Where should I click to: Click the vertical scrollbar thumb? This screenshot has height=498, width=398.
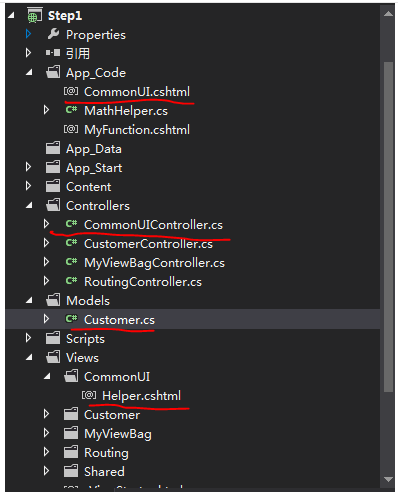388,227
